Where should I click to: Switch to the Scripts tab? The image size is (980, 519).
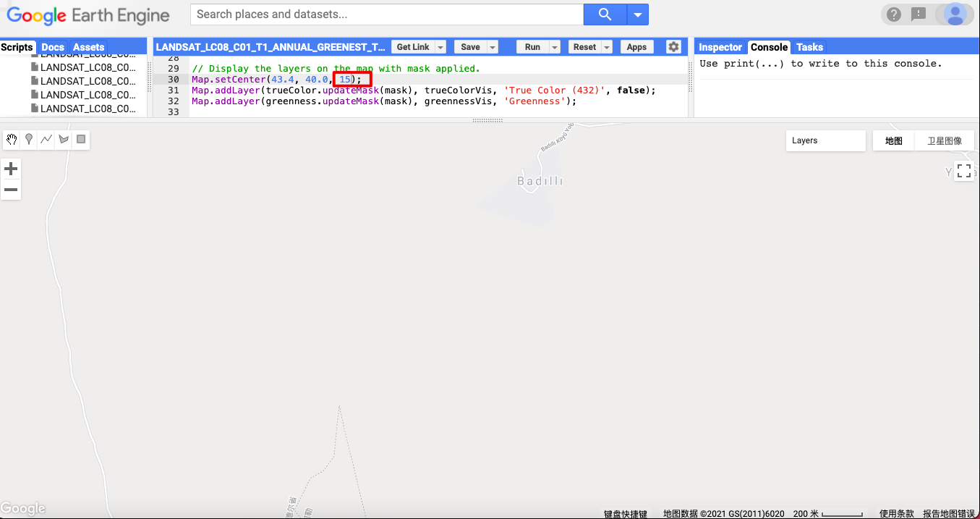tap(17, 47)
